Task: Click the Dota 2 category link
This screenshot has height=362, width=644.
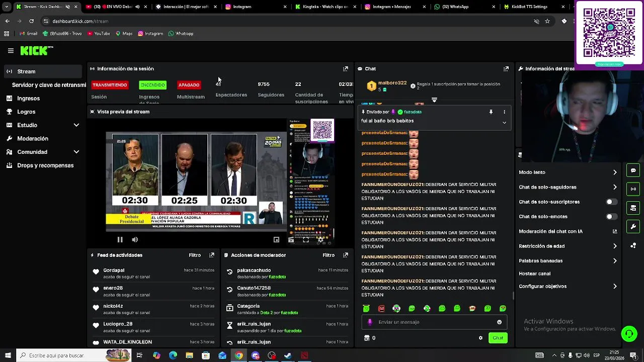Action: 266,313
